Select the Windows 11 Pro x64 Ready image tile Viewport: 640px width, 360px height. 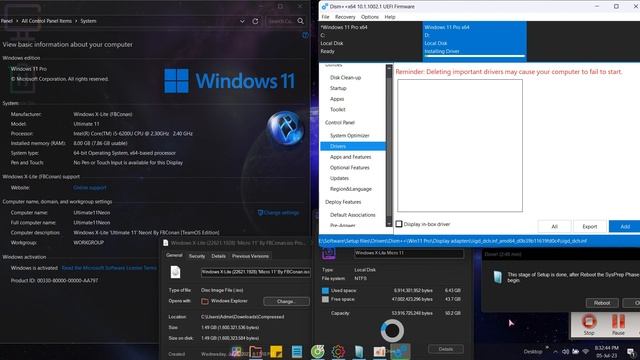coord(370,40)
